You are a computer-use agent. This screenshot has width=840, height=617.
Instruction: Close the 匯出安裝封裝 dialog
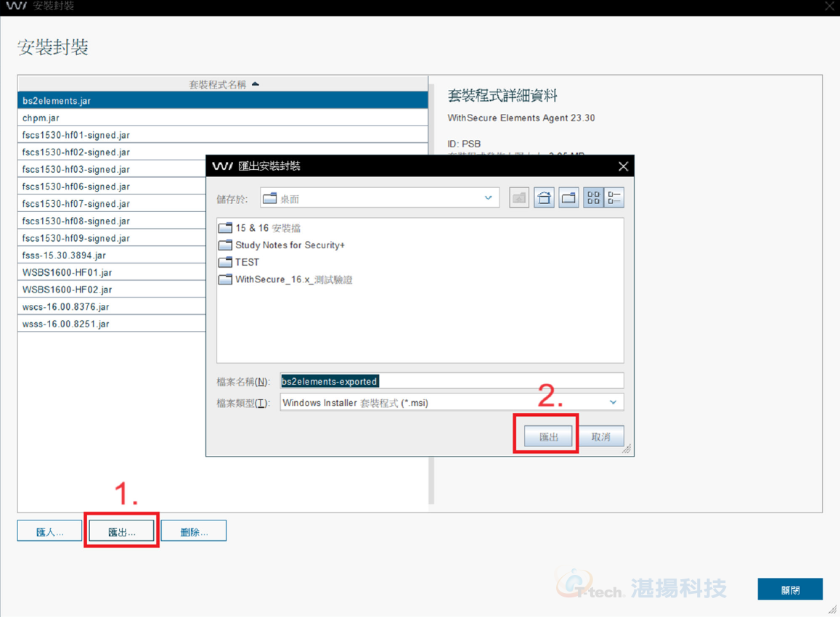point(623,166)
